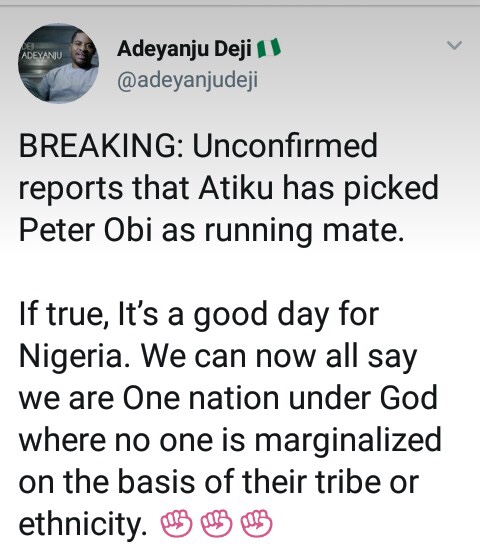
Task: Click the middle raised fist emoji
Action: click(217, 523)
